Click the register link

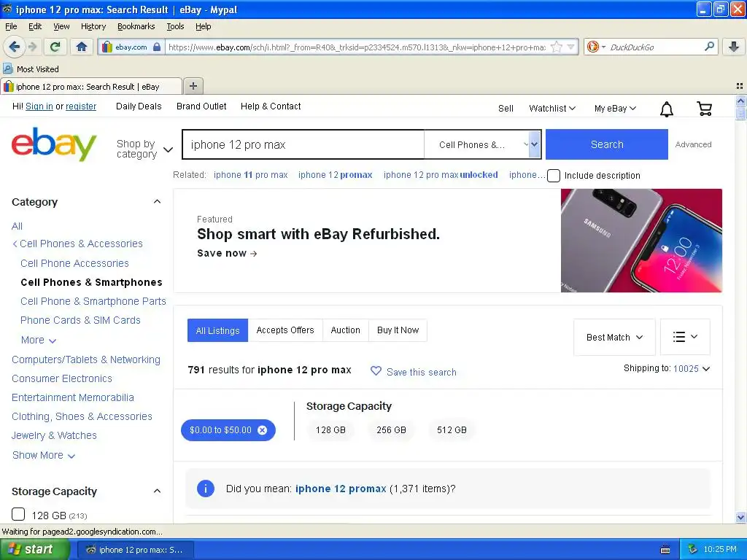tap(81, 106)
